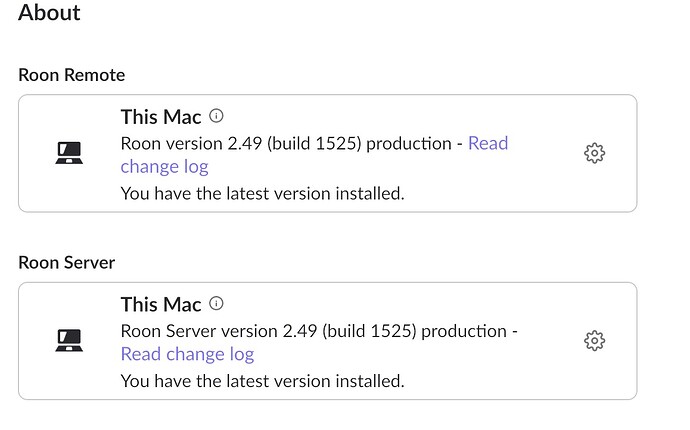The height and width of the screenshot is (430, 690).
Task: Click 'change log' link text under Roon Remote
Action: pos(165,167)
